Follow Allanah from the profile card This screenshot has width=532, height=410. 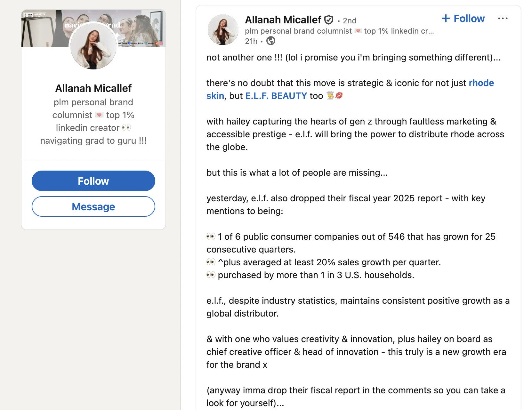(93, 181)
